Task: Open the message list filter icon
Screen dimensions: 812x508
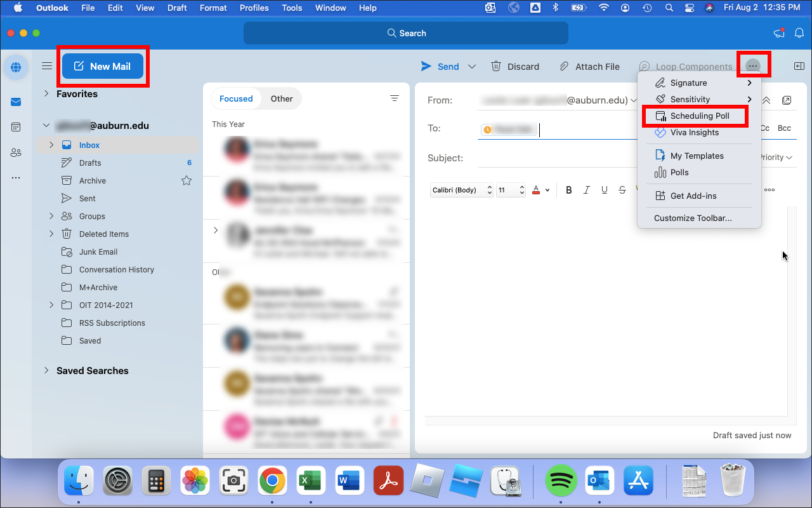Action: pos(395,98)
